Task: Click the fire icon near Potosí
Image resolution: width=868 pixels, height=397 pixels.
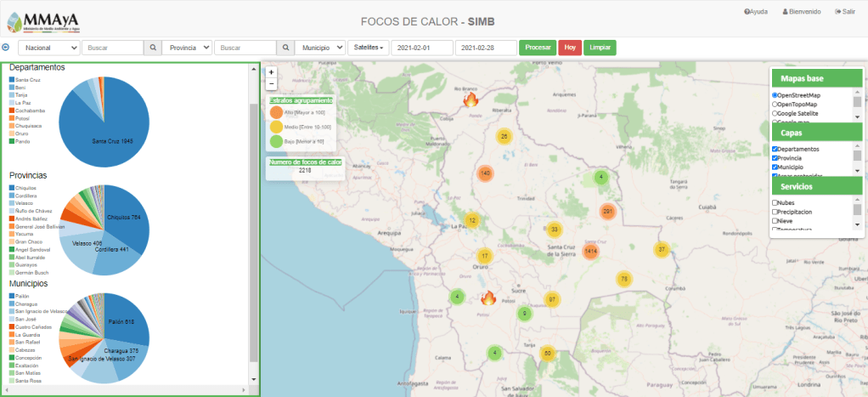Action: (x=488, y=298)
